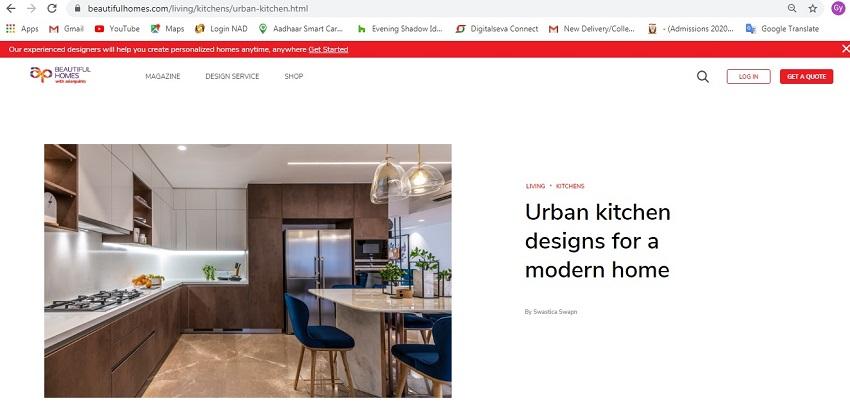Reload the page with refresh icon
This screenshot has width=850, height=417.
coord(51,9)
